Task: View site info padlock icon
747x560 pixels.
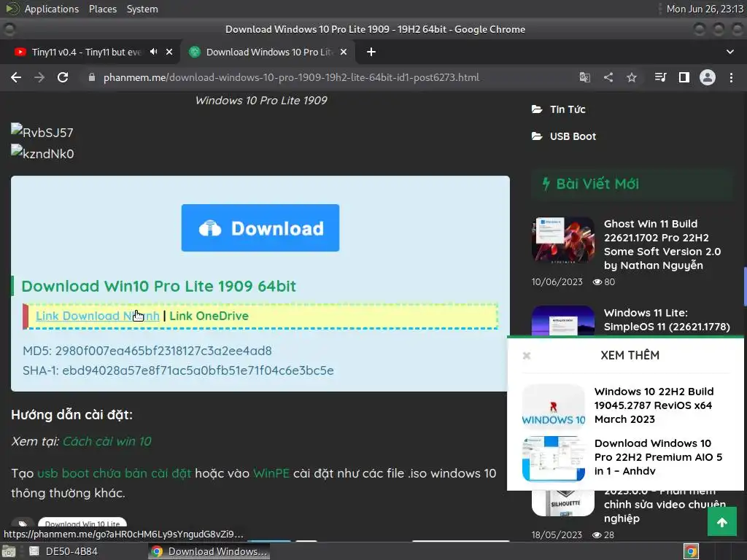Action: pyautogui.click(x=91, y=77)
